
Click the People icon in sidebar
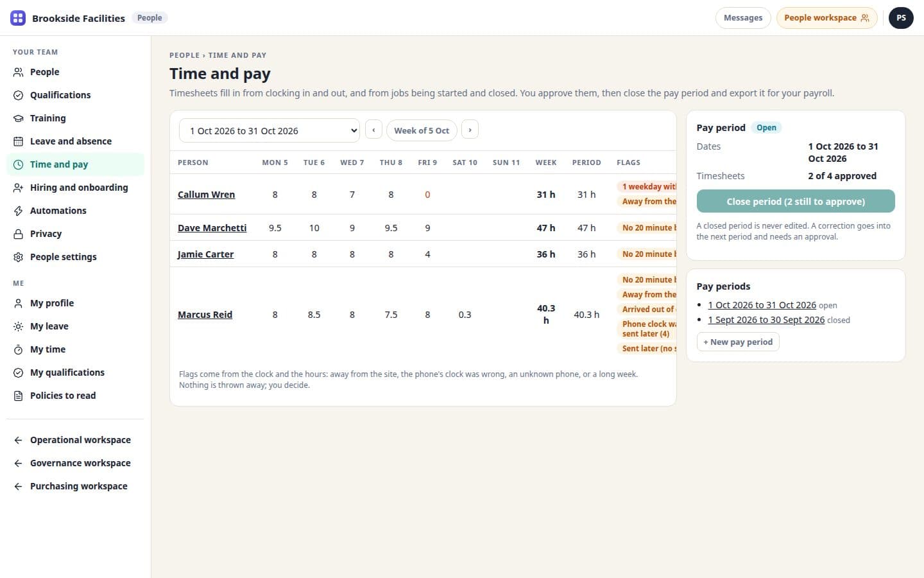pyautogui.click(x=18, y=72)
